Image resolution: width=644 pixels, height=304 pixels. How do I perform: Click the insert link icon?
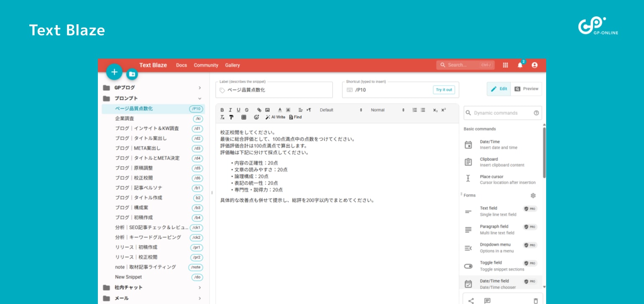259,110
